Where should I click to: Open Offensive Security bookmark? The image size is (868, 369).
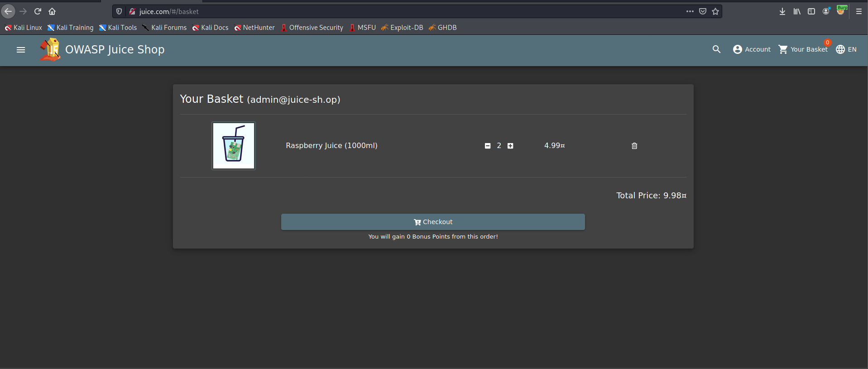pyautogui.click(x=312, y=28)
